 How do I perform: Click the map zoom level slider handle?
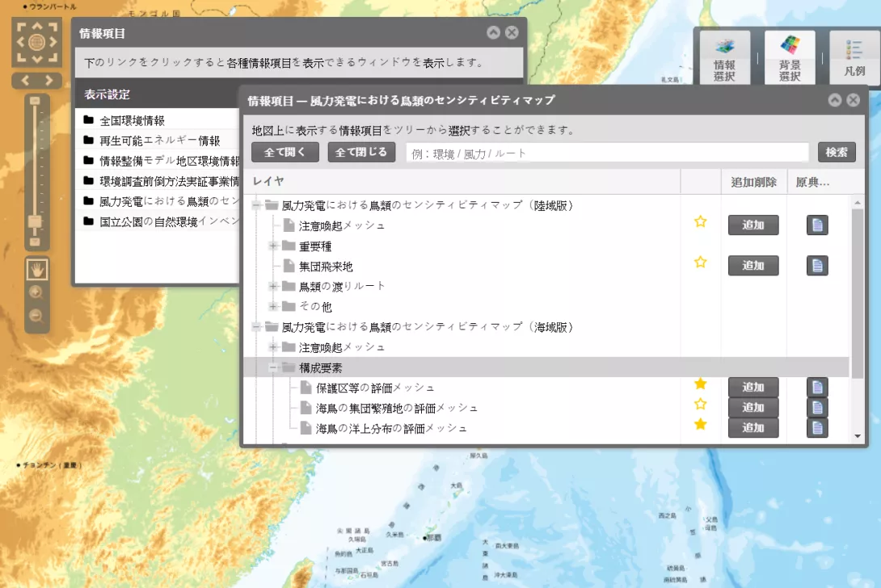point(35,221)
